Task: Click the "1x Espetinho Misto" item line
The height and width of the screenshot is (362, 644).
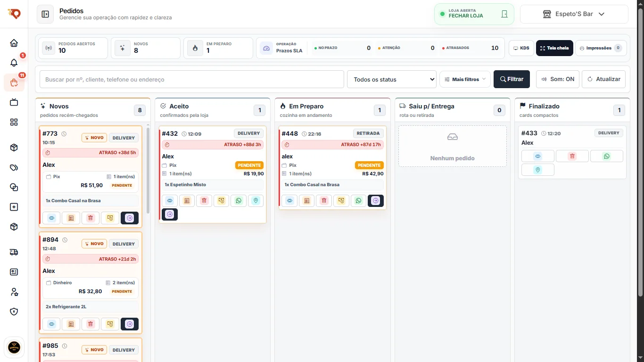Action: 213,185
